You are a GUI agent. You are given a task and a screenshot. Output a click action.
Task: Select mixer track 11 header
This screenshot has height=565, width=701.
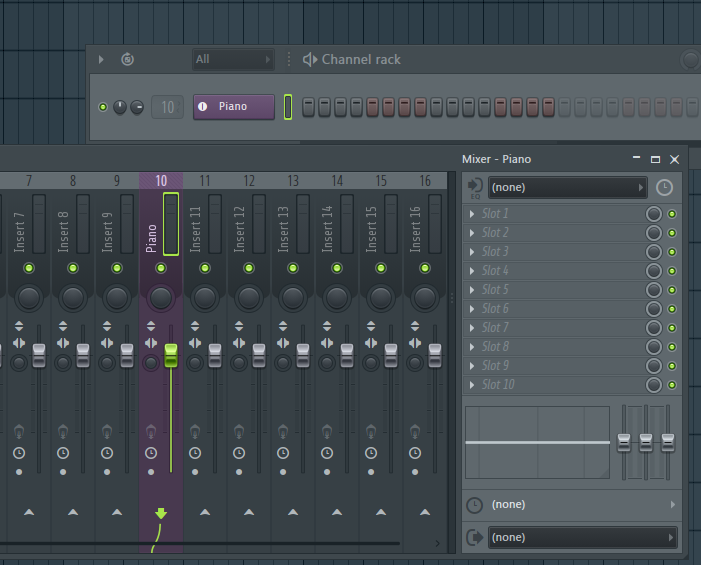205,181
